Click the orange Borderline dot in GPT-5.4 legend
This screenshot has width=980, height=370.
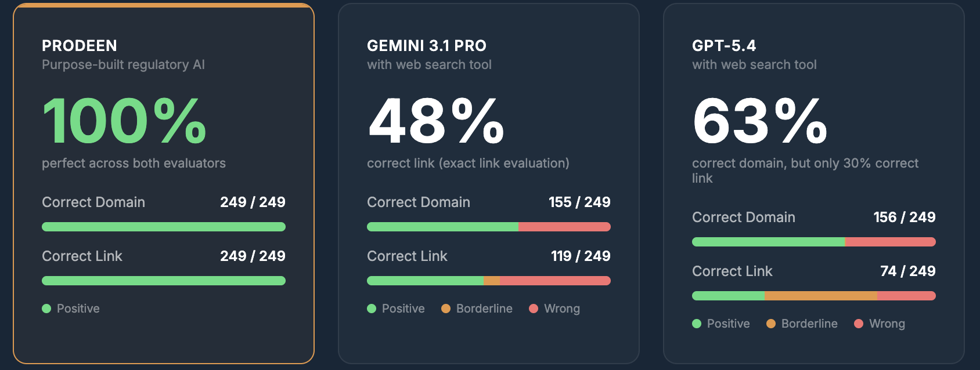771,324
